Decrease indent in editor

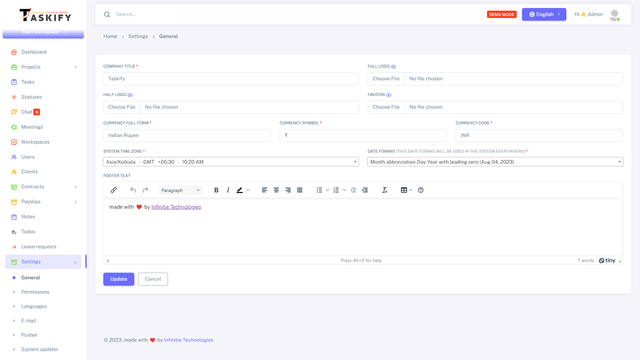(353, 190)
